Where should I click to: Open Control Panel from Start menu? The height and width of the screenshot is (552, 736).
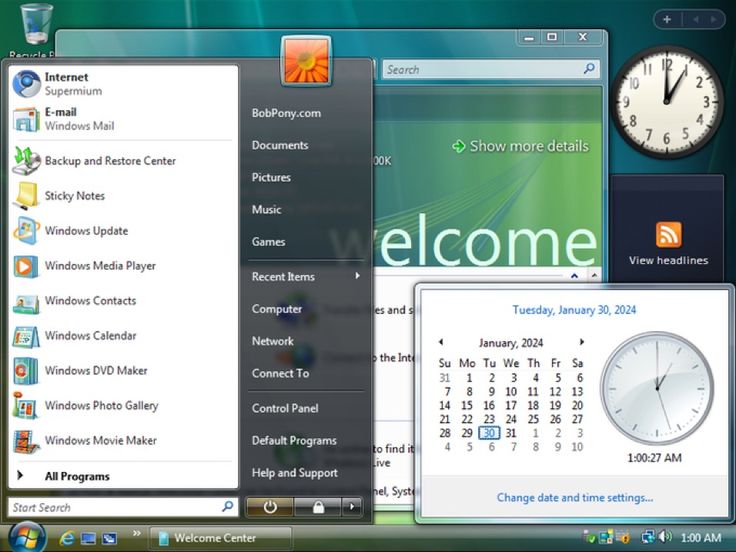(285, 408)
